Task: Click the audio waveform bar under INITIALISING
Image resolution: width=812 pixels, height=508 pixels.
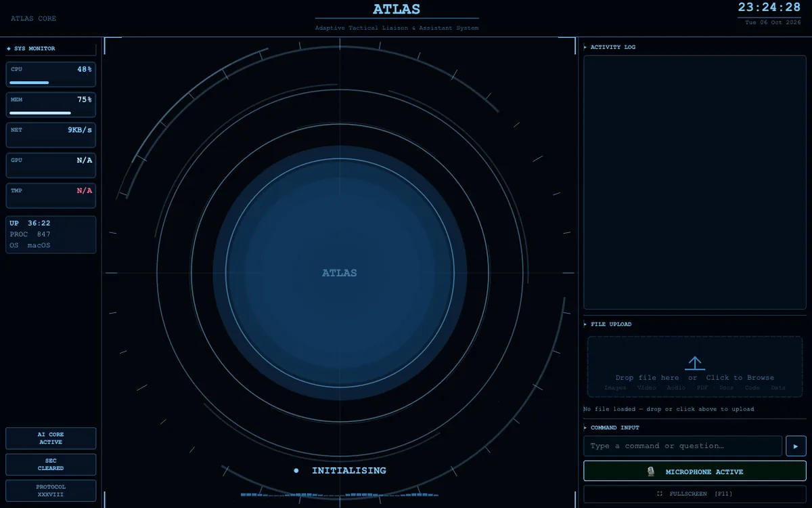Action: click(x=339, y=495)
